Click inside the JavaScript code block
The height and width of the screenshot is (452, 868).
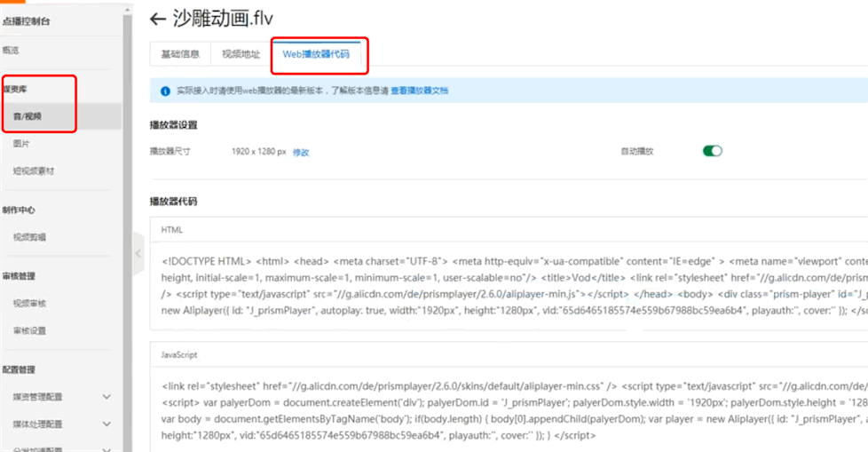tap(509, 410)
